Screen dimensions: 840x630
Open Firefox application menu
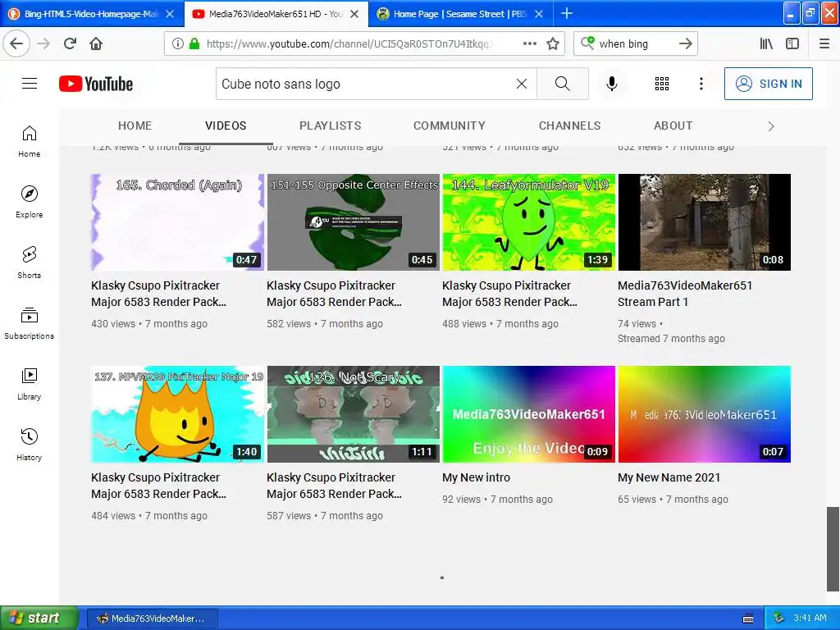824,43
